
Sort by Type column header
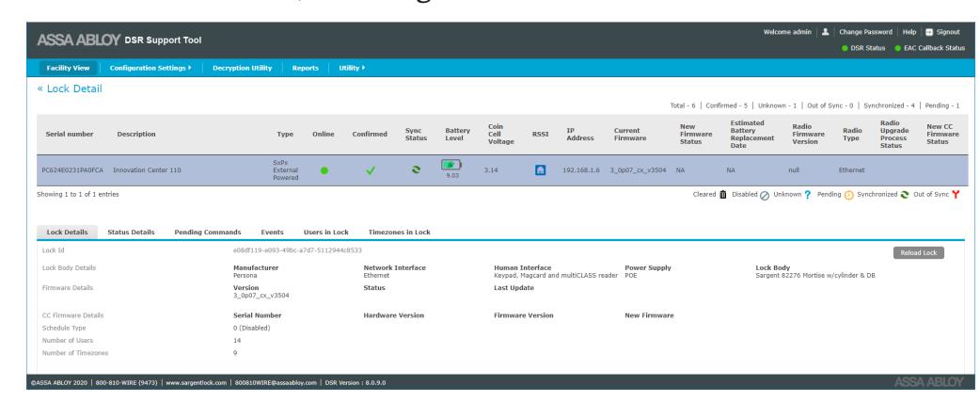click(285, 135)
